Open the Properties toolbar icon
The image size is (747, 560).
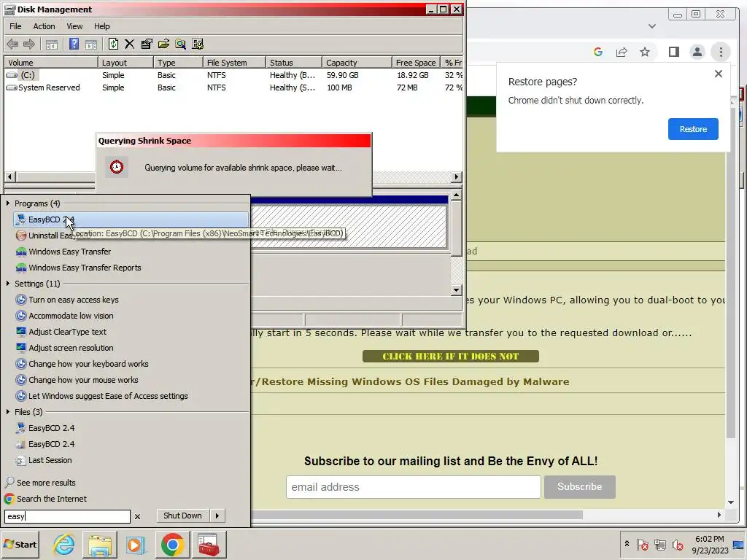click(x=147, y=44)
